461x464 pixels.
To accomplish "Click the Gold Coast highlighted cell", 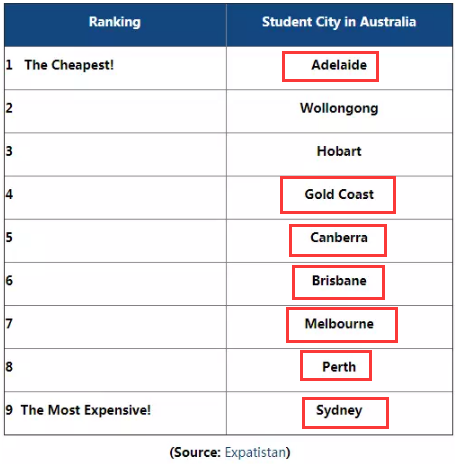I will pyautogui.click(x=338, y=195).
